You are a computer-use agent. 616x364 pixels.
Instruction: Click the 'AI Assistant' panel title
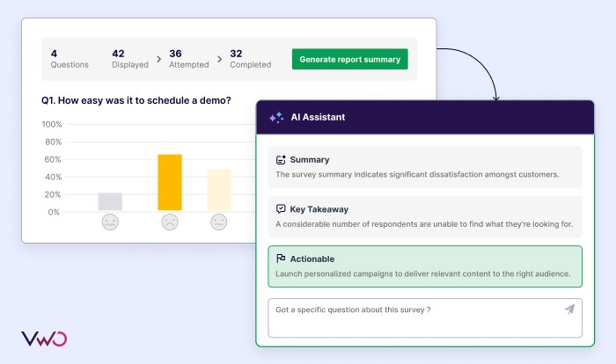tap(318, 117)
